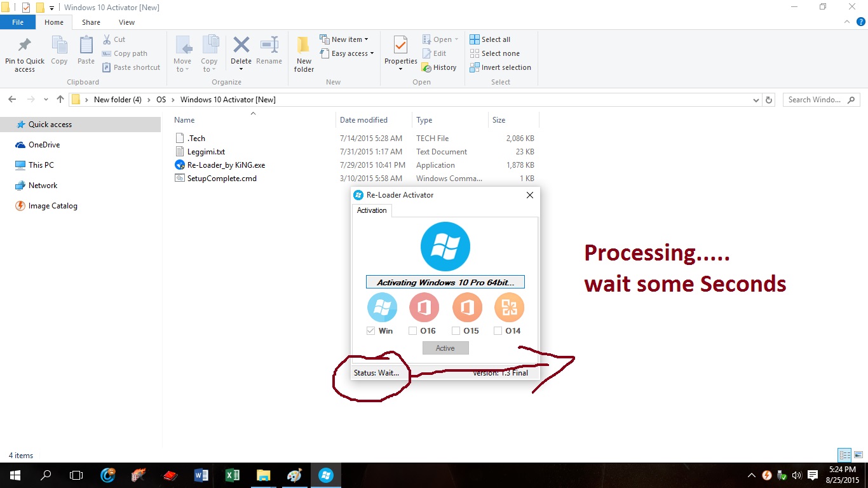The width and height of the screenshot is (868, 488).
Task: Click the Activating Windows 10 progress bar
Action: tap(445, 281)
